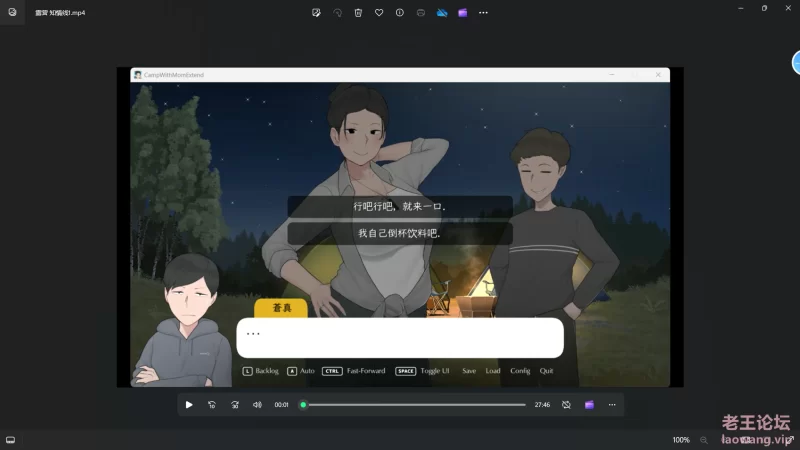800x450 pixels.
Task: Click the rotate icon in top toolbar
Action: tap(337, 13)
